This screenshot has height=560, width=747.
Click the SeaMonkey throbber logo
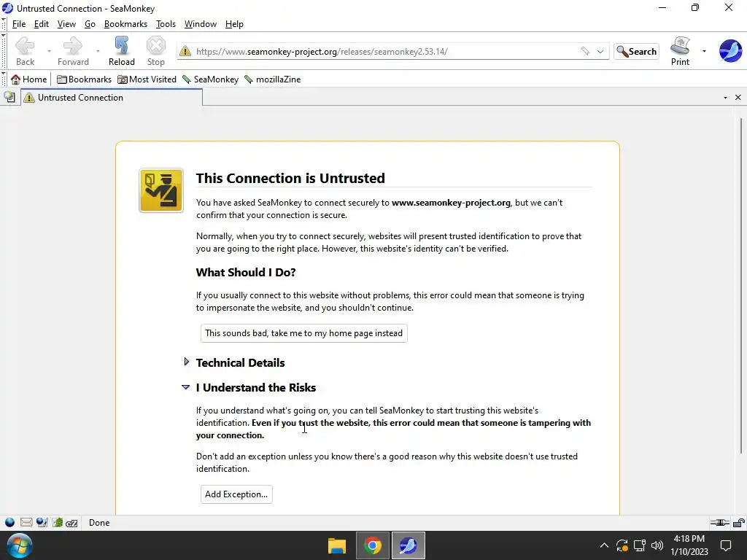coord(730,51)
